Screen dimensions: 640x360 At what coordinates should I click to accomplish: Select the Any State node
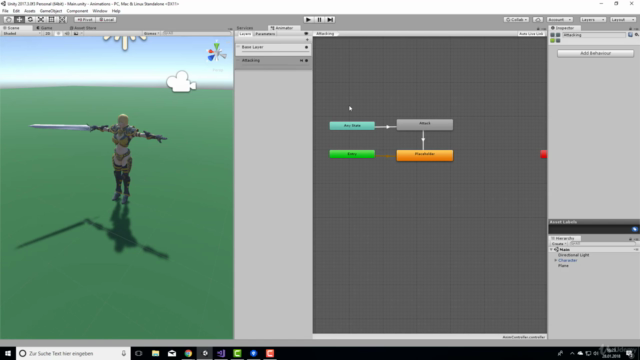[x=352, y=126]
